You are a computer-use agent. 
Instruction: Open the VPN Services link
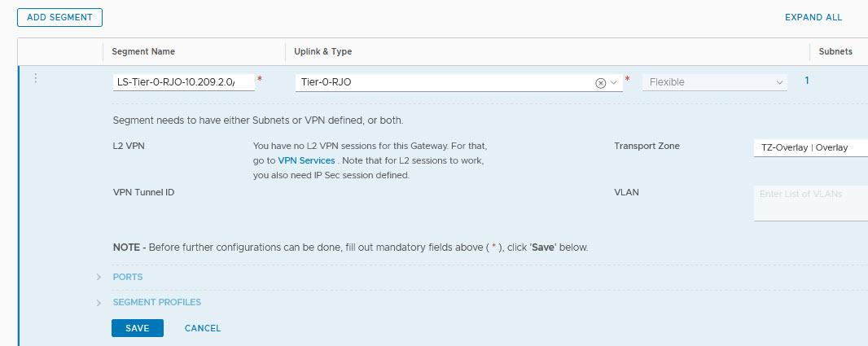[x=306, y=160]
